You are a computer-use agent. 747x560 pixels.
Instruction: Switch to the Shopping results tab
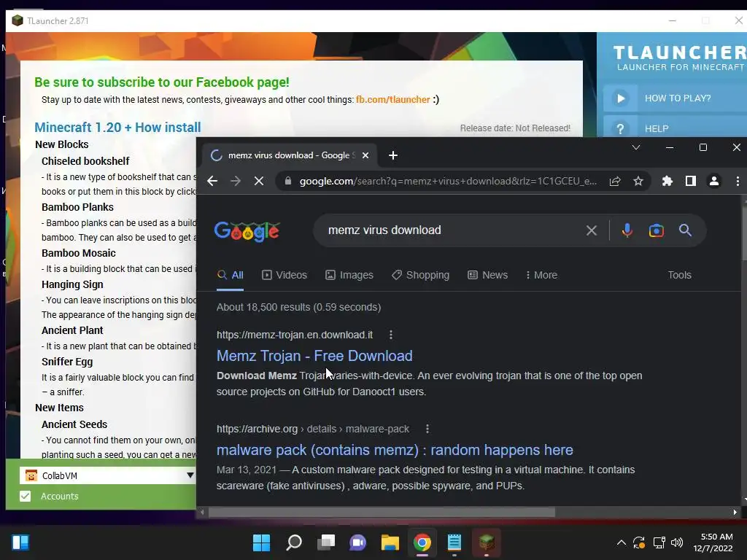click(421, 275)
